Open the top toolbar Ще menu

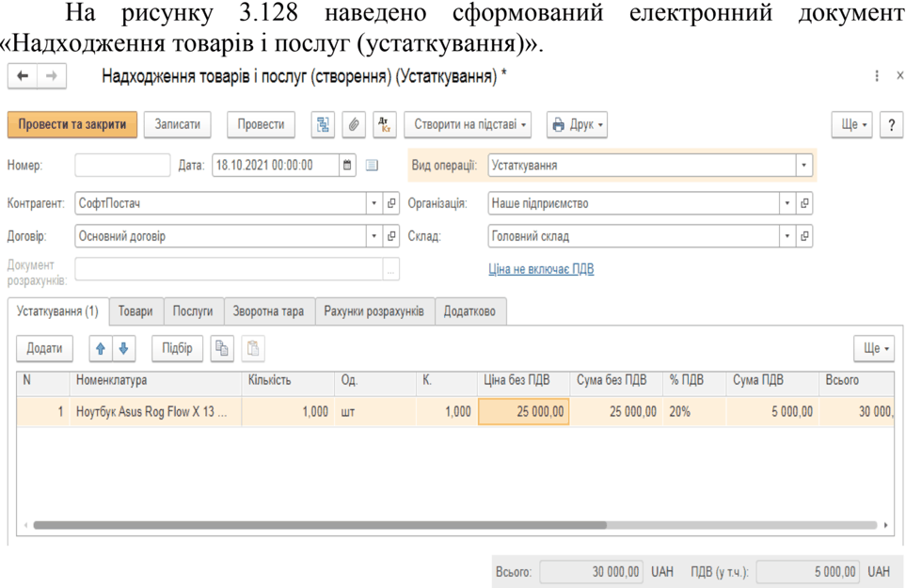tap(852, 124)
